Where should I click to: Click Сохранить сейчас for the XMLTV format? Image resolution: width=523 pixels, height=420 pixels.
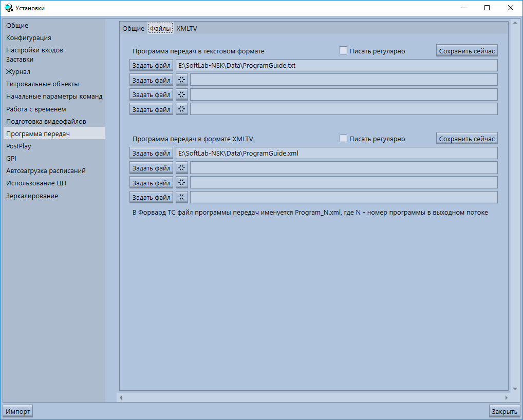[x=466, y=139]
